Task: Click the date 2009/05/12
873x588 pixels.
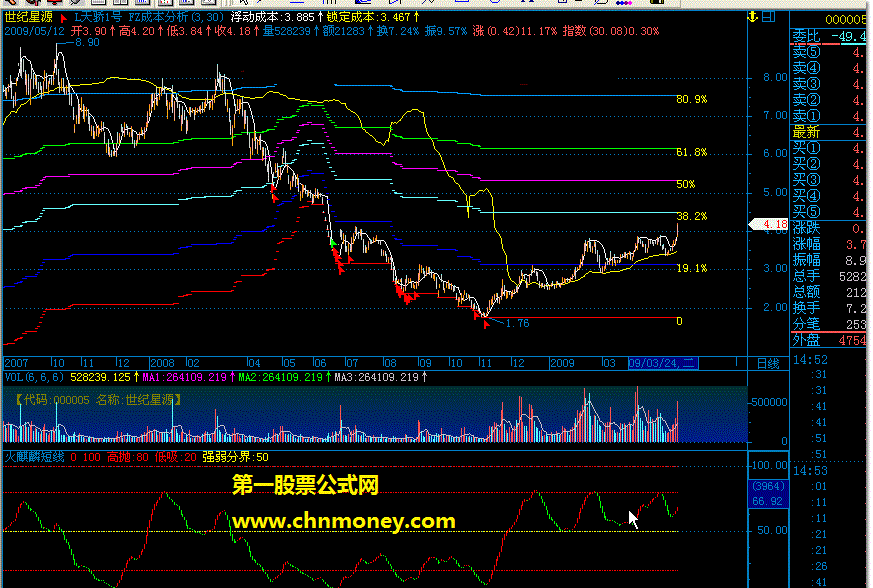Action: click(35, 31)
